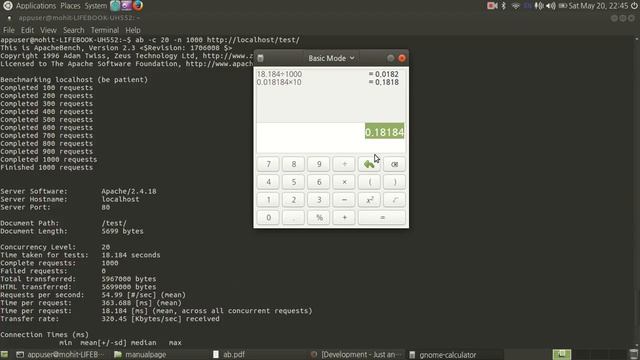Image resolution: width=640 pixels, height=360 pixels.
Task: Click the workspace switcher in bottom panel
Action: click(x=562, y=354)
